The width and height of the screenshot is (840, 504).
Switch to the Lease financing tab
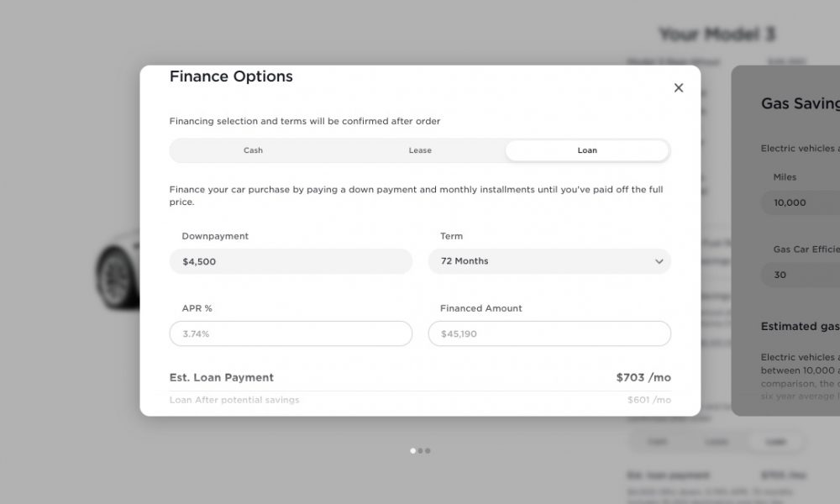(420, 150)
